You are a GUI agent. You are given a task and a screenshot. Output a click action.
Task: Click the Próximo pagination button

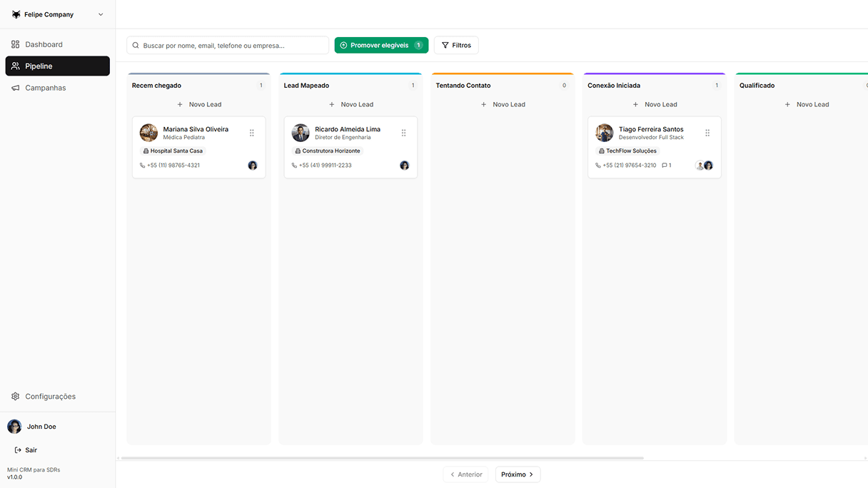click(x=518, y=474)
